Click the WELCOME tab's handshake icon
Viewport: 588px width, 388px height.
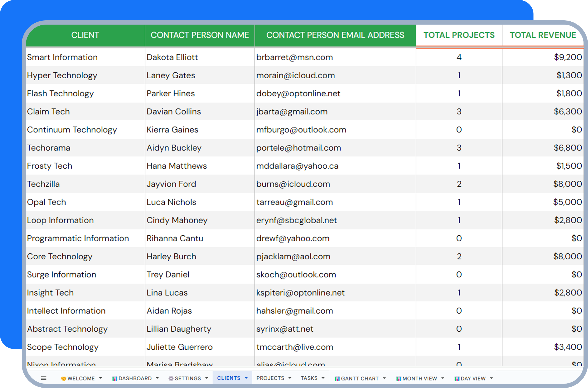[x=63, y=379]
